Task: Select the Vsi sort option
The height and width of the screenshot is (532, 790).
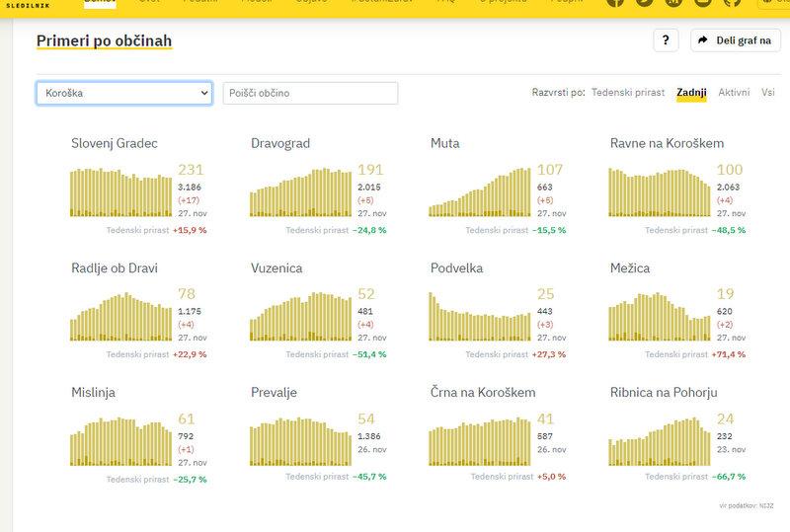Action: pos(768,93)
